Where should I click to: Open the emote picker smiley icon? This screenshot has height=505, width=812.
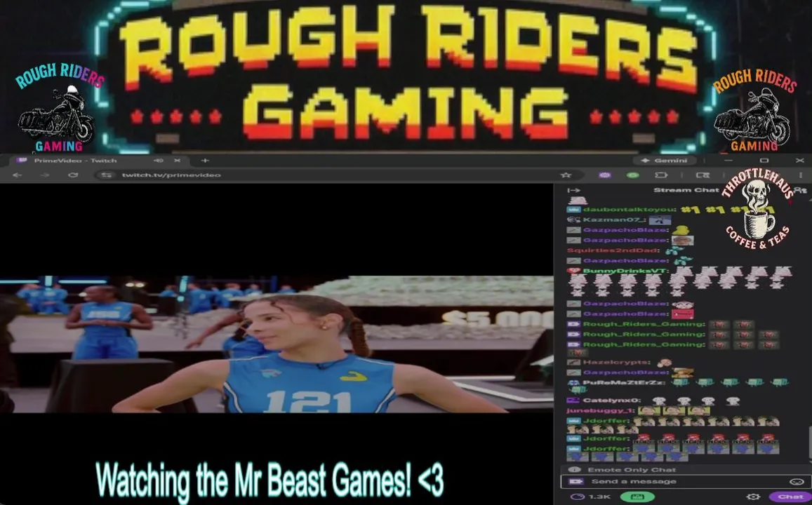797,482
